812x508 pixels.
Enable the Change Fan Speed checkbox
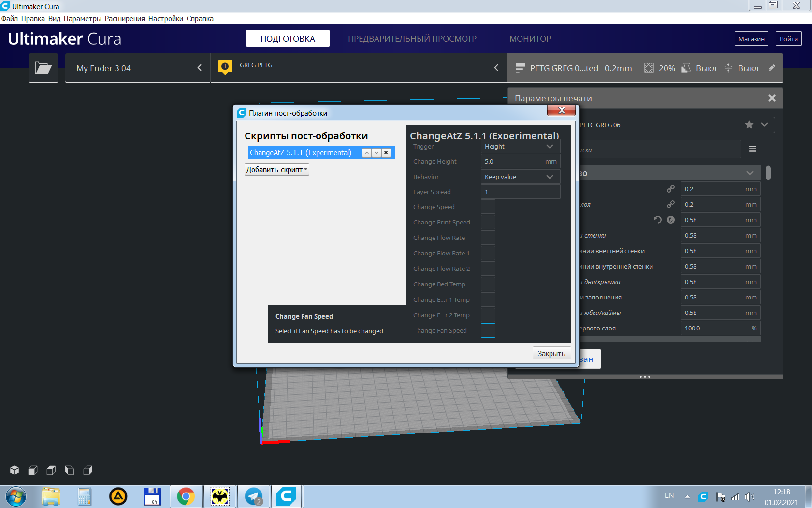point(488,331)
